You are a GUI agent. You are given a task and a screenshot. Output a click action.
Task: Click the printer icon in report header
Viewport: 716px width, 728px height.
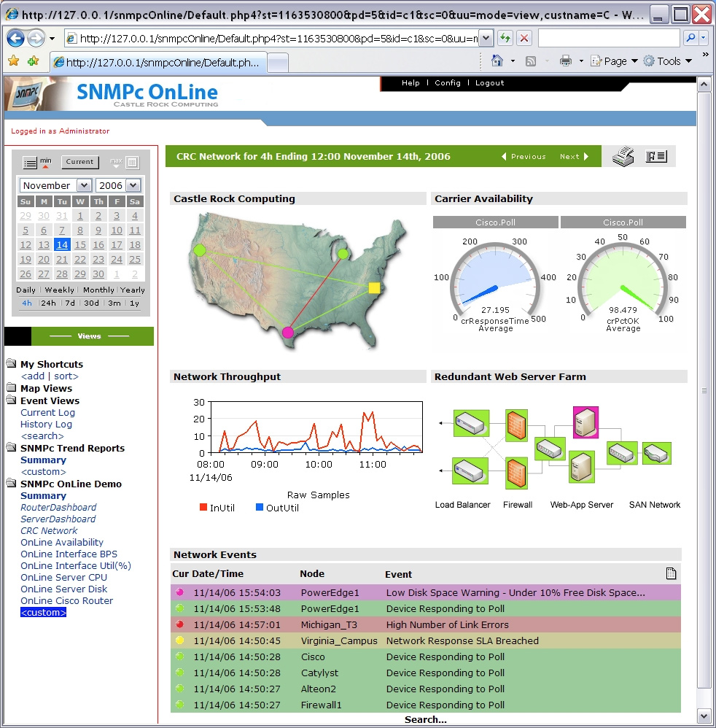[623, 156]
